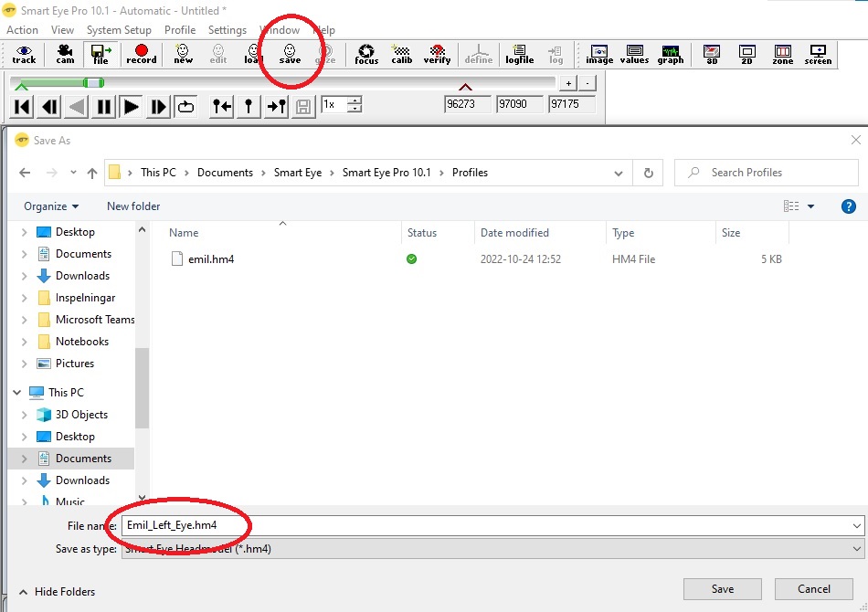Image resolution: width=868 pixels, height=612 pixels.
Task: Jump to first frame in playback bar
Action: pos(22,106)
